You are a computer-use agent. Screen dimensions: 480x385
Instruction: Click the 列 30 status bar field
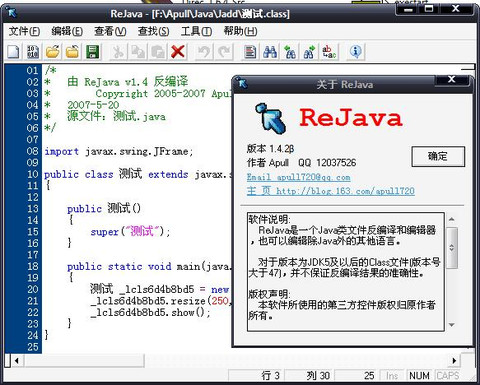pyautogui.click(x=310, y=376)
